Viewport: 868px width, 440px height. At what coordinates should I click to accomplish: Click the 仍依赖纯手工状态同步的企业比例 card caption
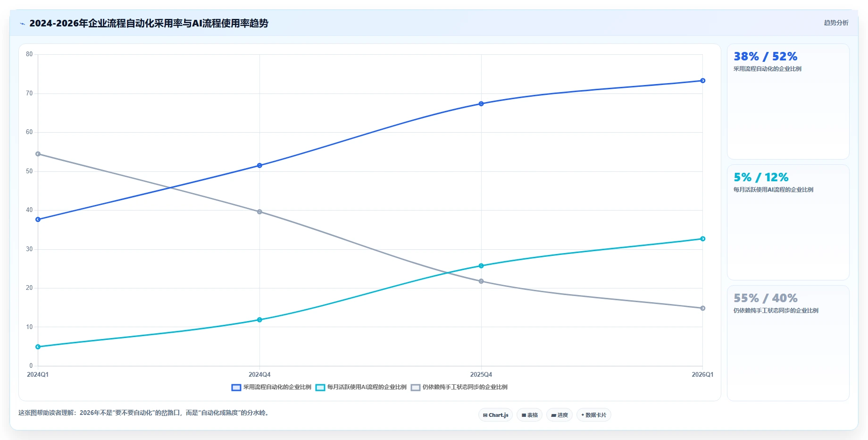[776, 311]
